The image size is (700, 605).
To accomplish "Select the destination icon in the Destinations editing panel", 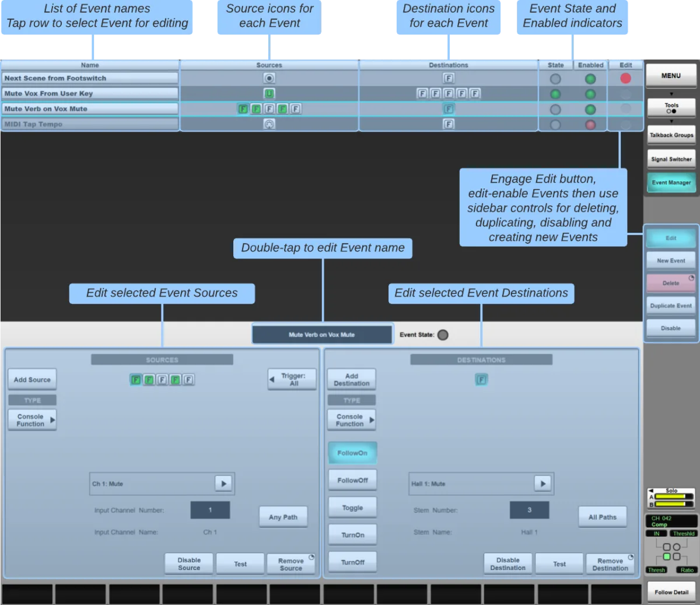I will (x=481, y=380).
